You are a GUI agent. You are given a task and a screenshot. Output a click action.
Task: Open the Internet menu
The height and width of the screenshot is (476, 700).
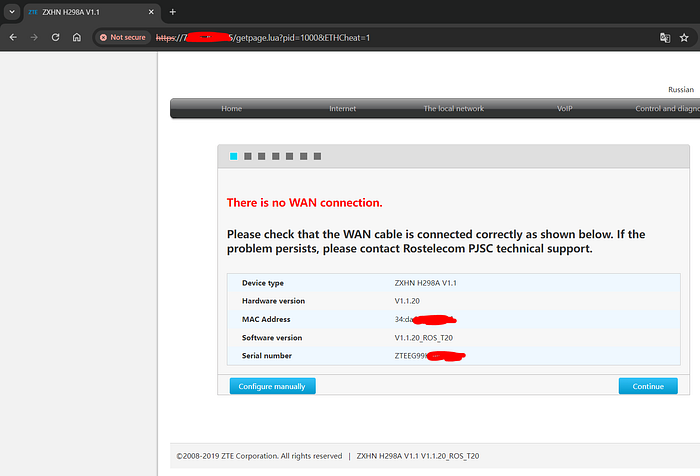click(x=342, y=109)
